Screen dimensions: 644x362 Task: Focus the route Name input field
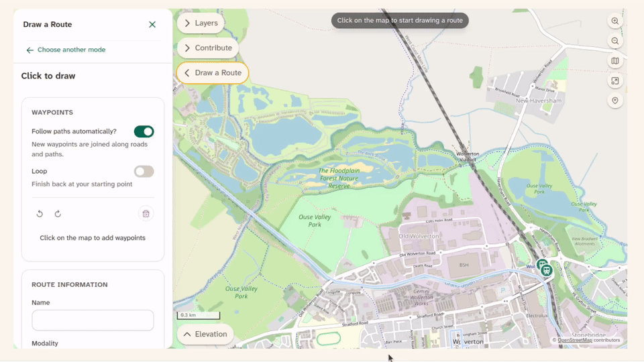coord(93,320)
